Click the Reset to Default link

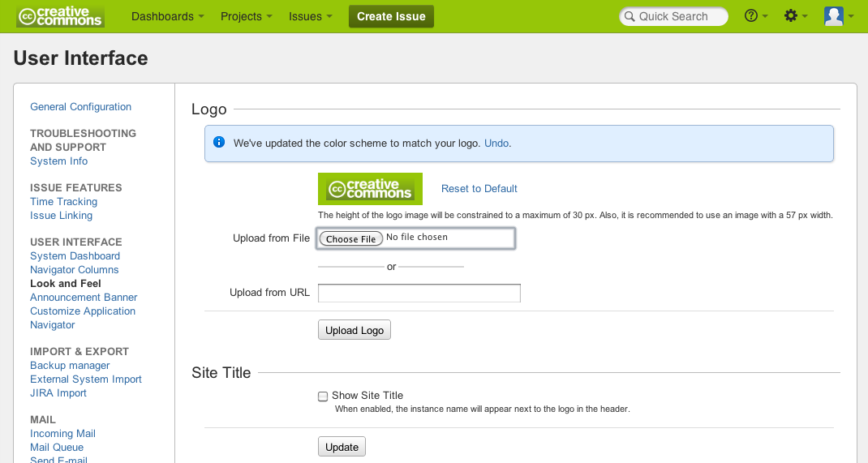point(479,189)
